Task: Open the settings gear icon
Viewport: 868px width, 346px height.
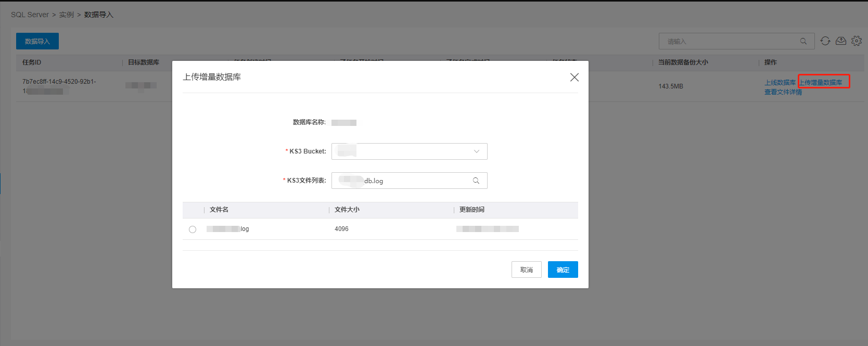Action: point(856,41)
